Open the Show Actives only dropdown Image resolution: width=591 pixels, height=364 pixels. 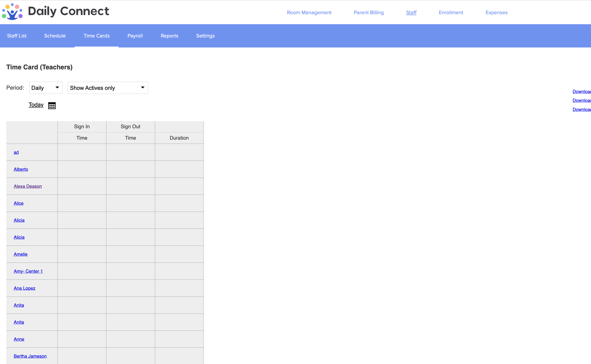coord(108,88)
